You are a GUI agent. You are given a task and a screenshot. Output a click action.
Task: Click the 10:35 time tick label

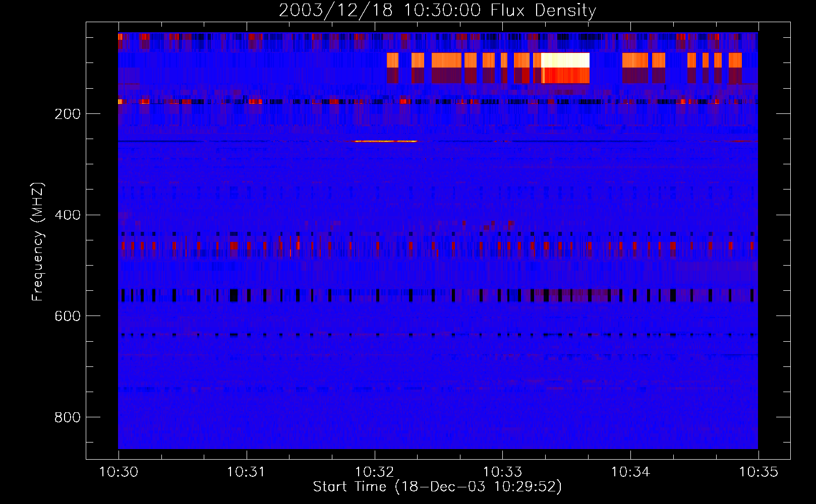click(x=759, y=472)
